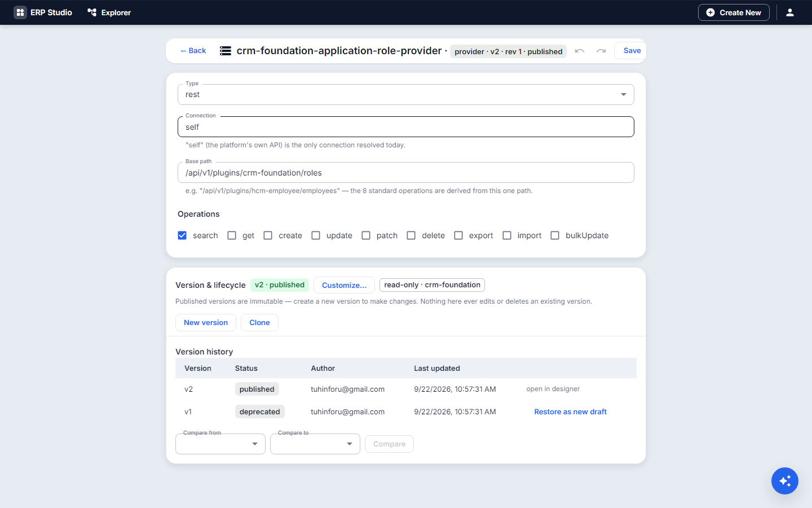Image resolution: width=812 pixels, height=508 pixels.
Task: Click the published status badge in v2 row
Action: click(257, 389)
